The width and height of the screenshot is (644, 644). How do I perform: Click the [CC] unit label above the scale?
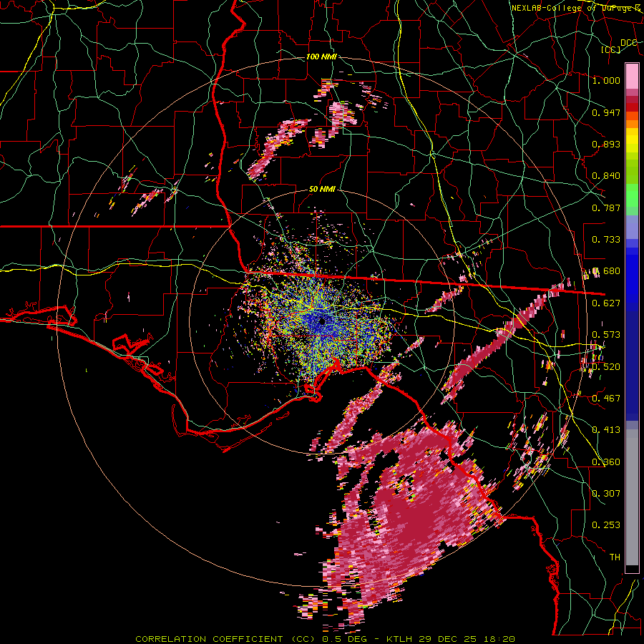(610, 49)
